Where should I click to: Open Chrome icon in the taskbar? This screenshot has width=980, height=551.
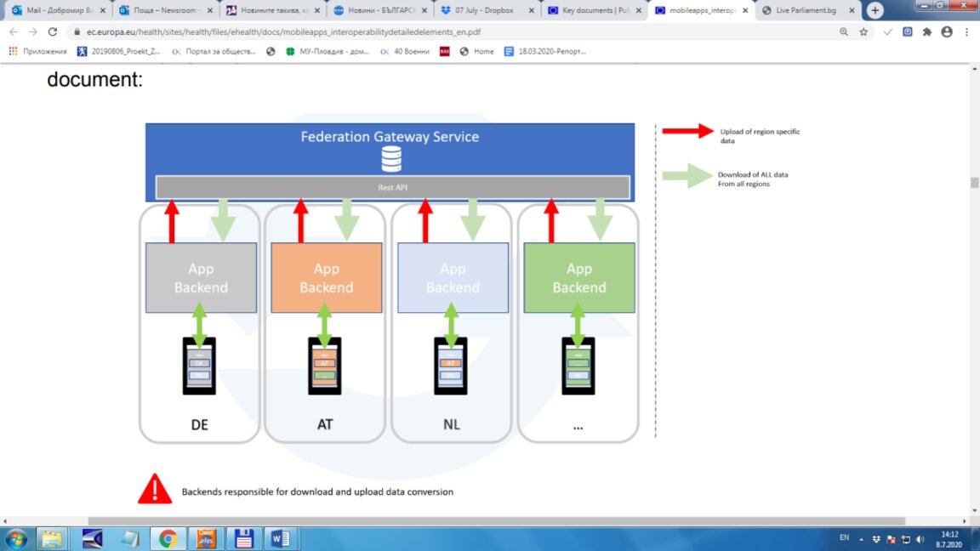(x=168, y=538)
